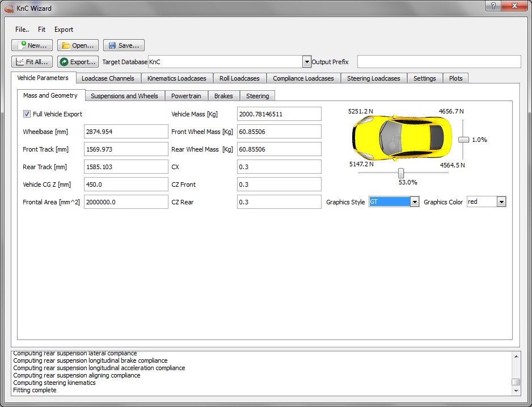Click the log panel scrollbar down arrow

516,391
